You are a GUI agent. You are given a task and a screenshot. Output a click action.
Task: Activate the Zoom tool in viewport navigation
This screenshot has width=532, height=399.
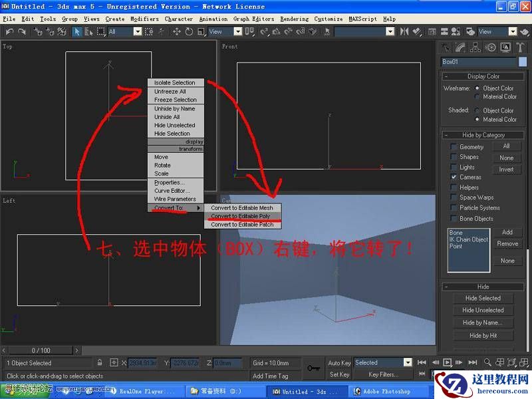(x=487, y=361)
